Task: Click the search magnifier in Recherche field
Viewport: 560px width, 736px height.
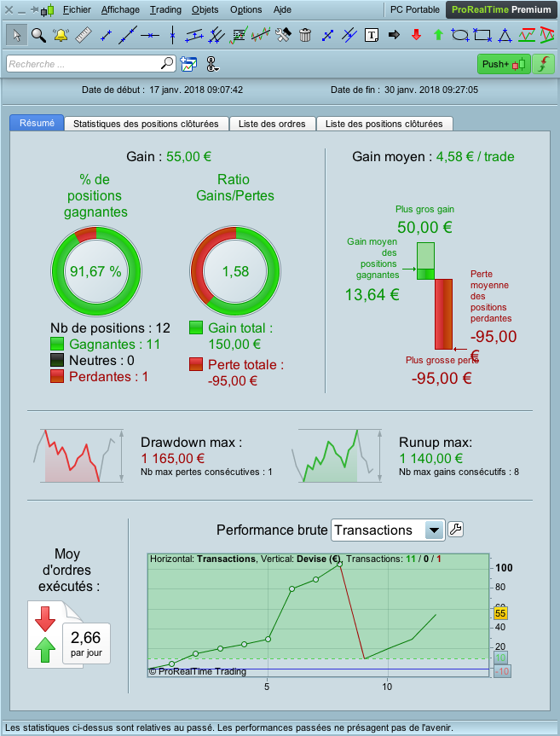Action: [x=166, y=63]
